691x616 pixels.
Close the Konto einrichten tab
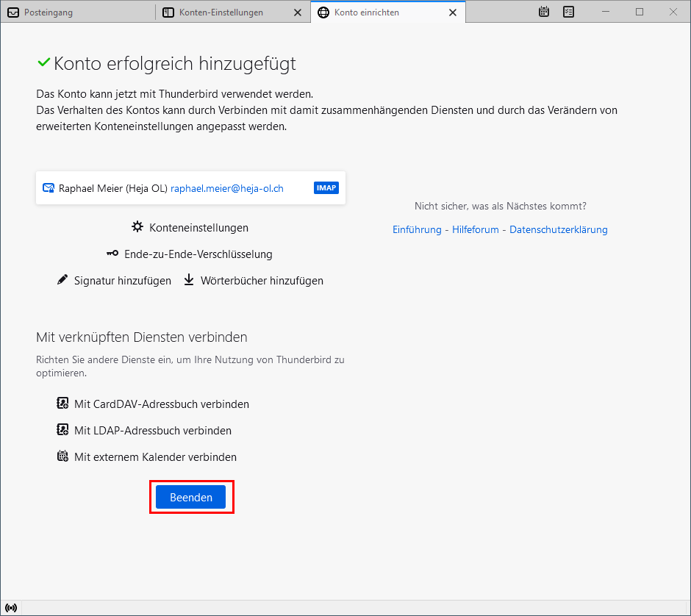pos(453,12)
